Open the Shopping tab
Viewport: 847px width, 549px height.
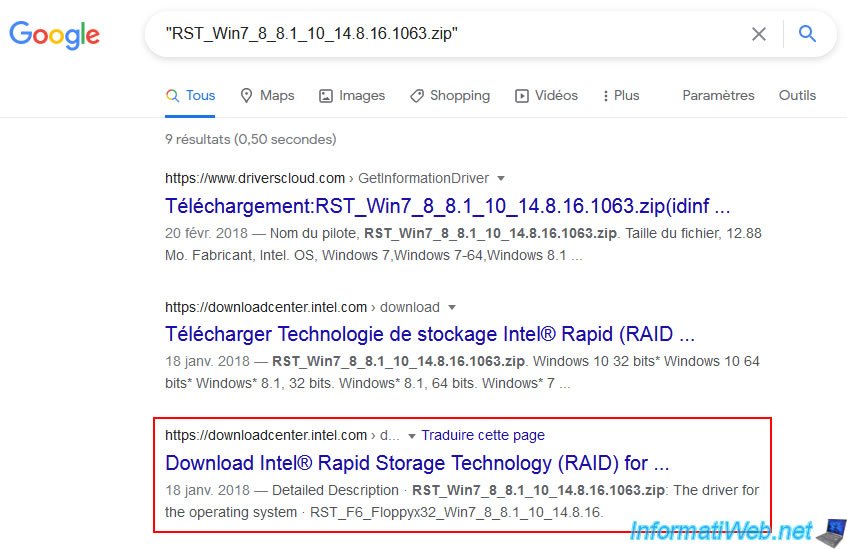450,96
